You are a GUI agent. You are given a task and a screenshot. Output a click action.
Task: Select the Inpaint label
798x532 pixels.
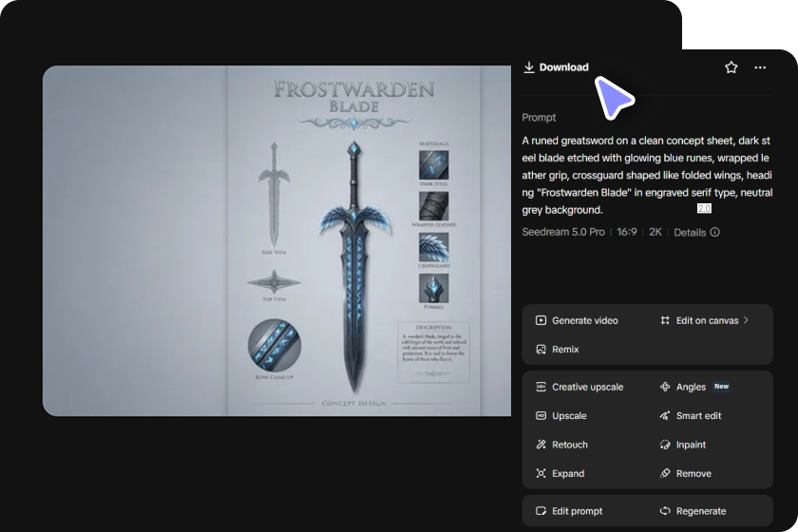click(691, 445)
